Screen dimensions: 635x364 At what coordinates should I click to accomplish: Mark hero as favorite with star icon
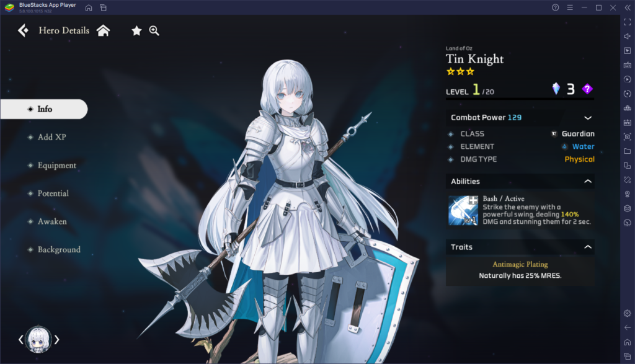136,30
